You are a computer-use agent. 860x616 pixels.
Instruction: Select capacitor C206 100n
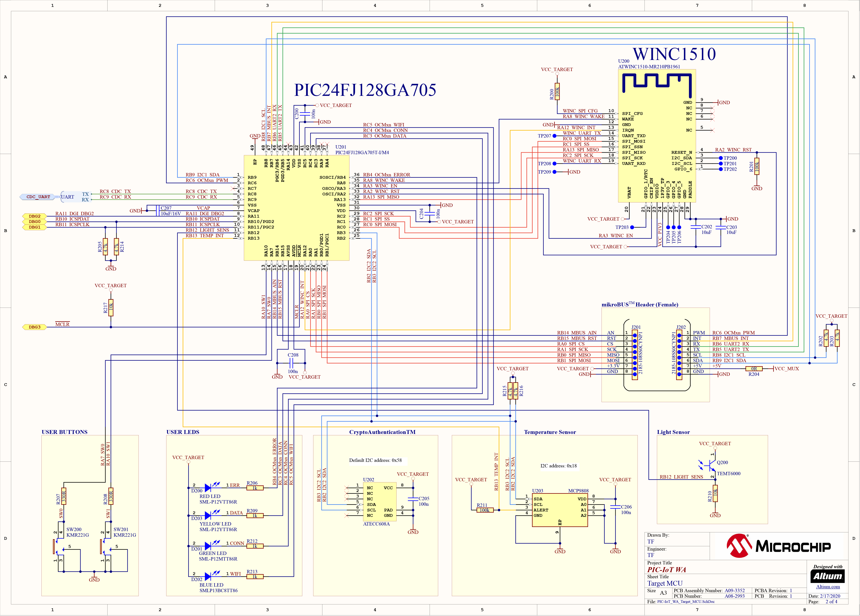[615, 507]
